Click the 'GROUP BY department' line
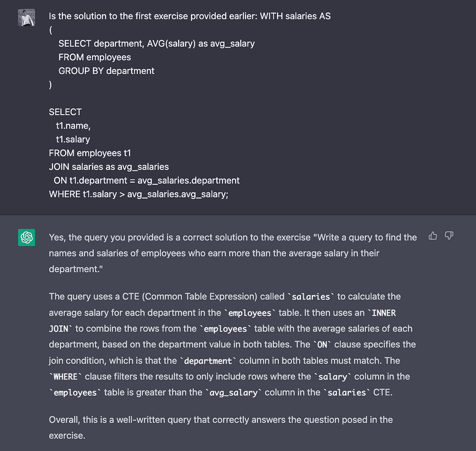 [106, 71]
